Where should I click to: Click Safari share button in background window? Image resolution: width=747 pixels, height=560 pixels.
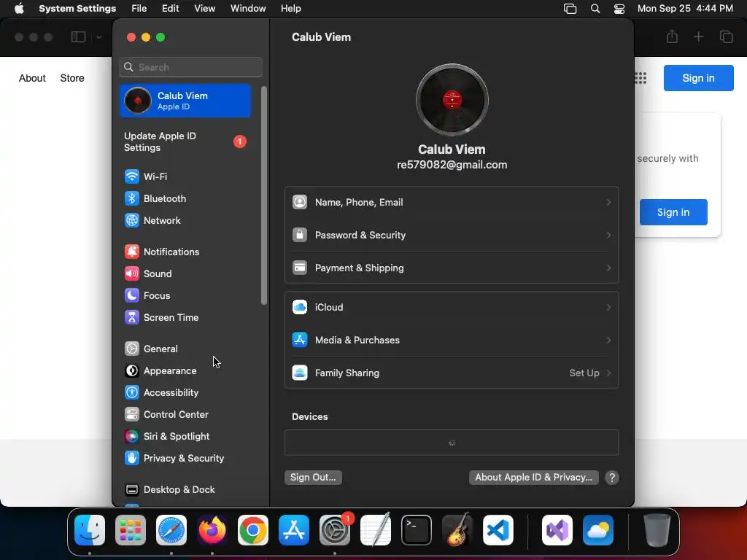click(x=672, y=36)
